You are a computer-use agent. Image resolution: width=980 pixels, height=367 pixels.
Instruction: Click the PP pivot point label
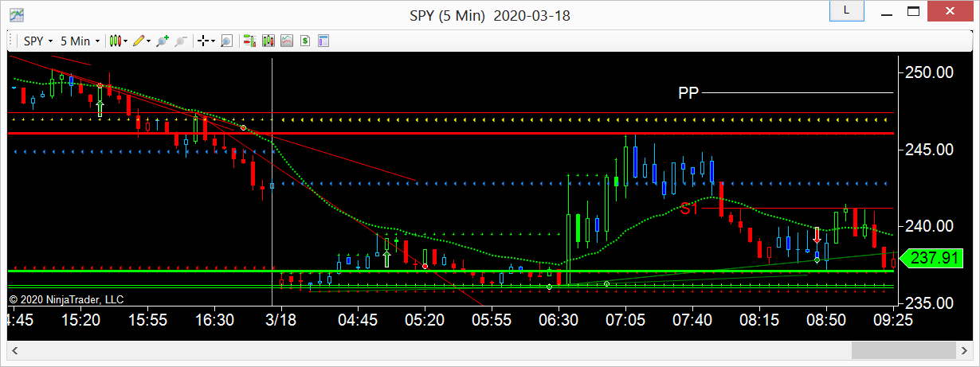tap(688, 93)
